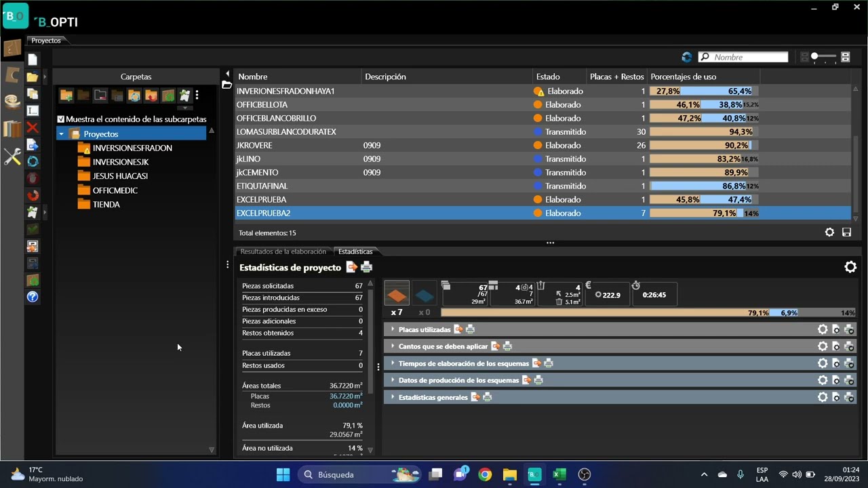Collapse the Proyectos tree node
Image resolution: width=868 pixels, height=488 pixels.
coord(62,134)
